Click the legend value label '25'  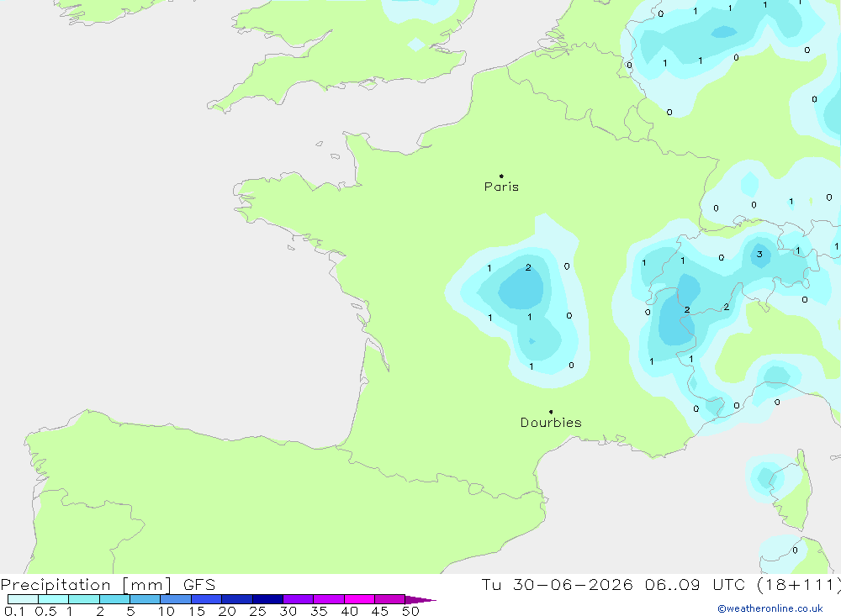point(257,611)
